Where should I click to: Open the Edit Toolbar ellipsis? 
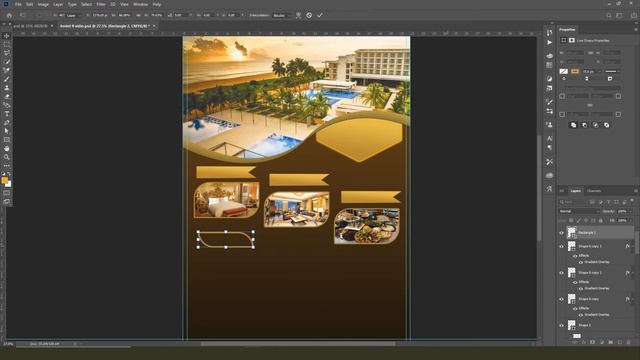7,165
